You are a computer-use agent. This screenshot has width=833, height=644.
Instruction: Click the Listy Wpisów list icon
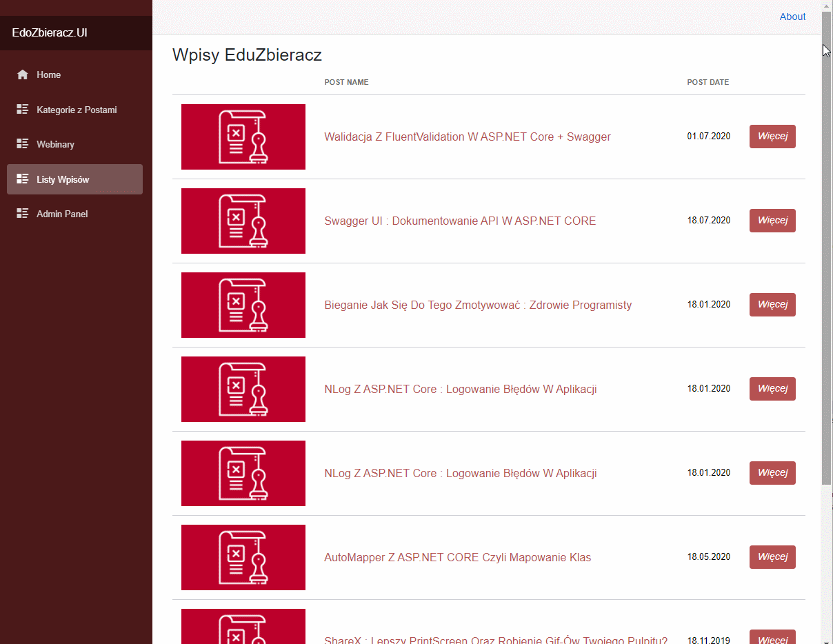(23, 179)
